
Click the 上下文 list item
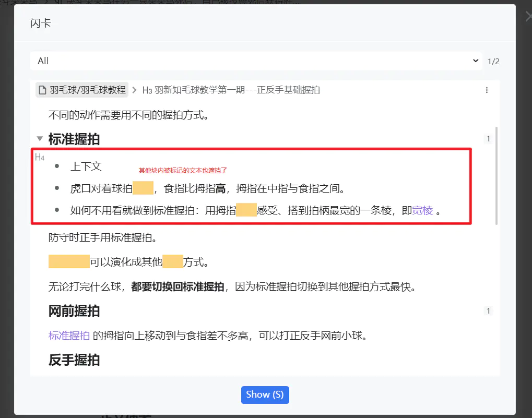(x=86, y=166)
